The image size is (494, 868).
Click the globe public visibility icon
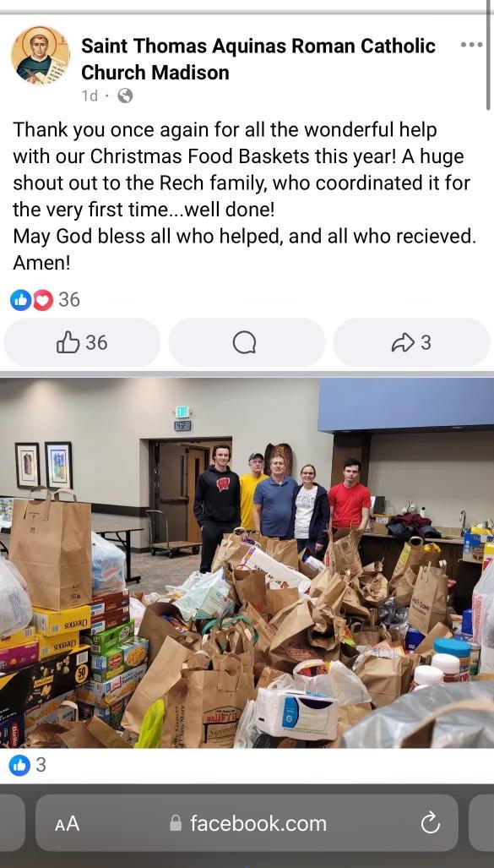pyautogui.click(x=126, y=96)
